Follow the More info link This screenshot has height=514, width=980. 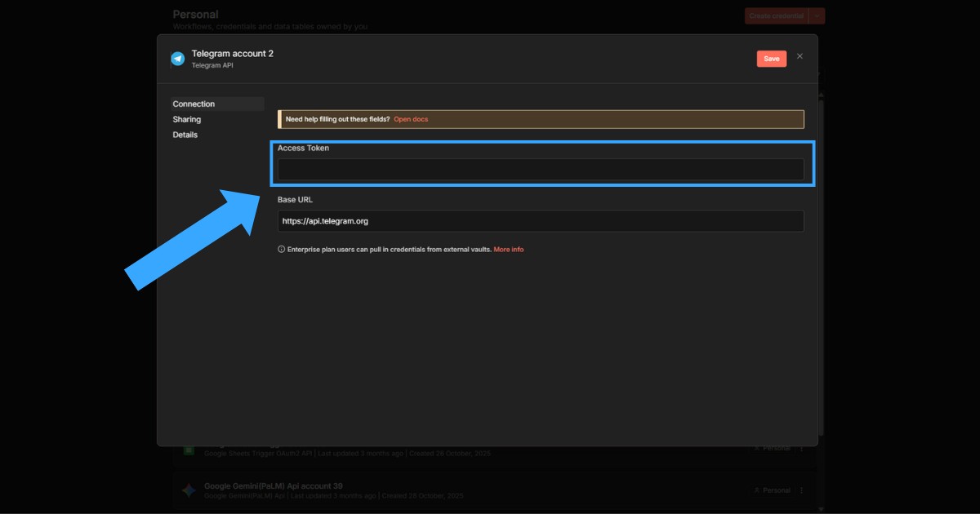click(x=508, y=250)
